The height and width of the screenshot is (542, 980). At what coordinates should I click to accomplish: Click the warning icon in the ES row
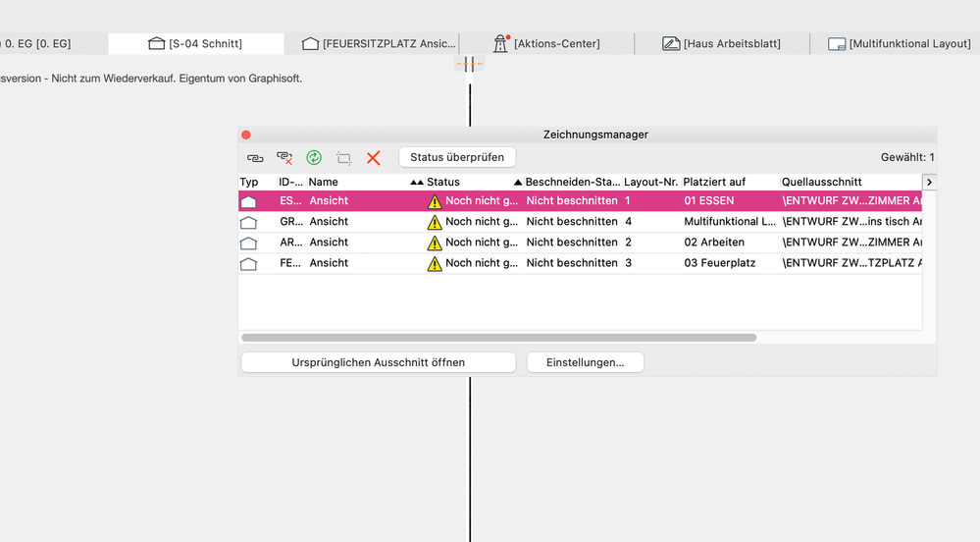(x=435, y=201)
